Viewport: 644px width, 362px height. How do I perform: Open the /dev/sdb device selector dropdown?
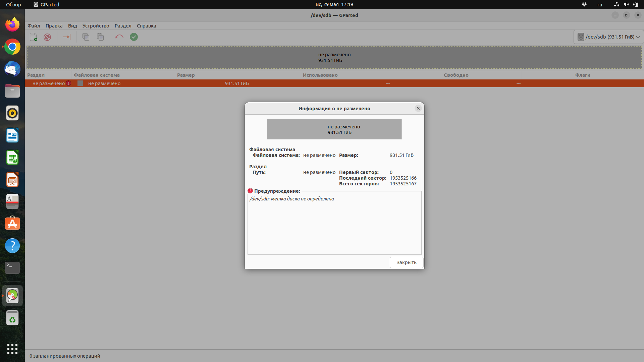pyautogui.click(x=608, y=37)
